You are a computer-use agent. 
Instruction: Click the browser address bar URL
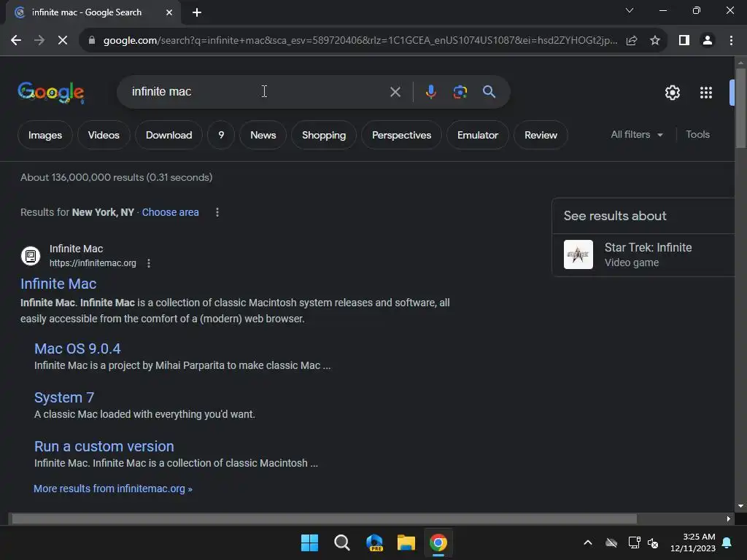click(360, 41)
